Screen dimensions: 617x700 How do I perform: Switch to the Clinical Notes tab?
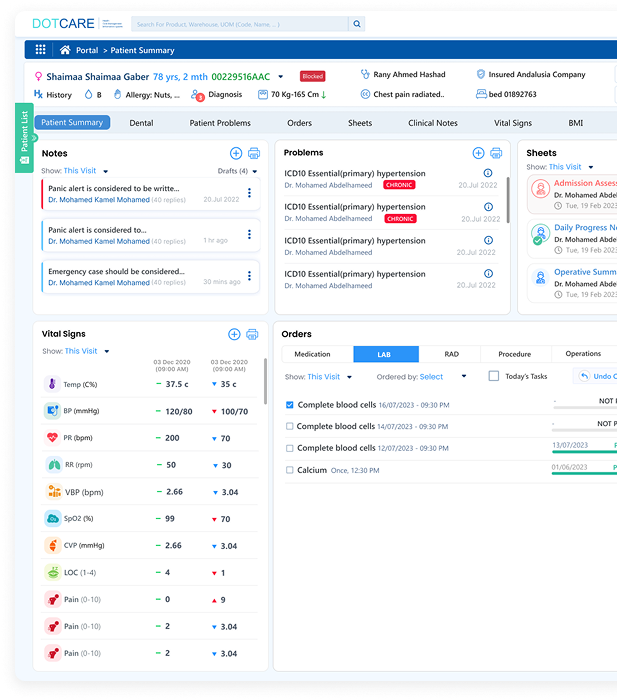pyautogui.click(x=432, y=123)
